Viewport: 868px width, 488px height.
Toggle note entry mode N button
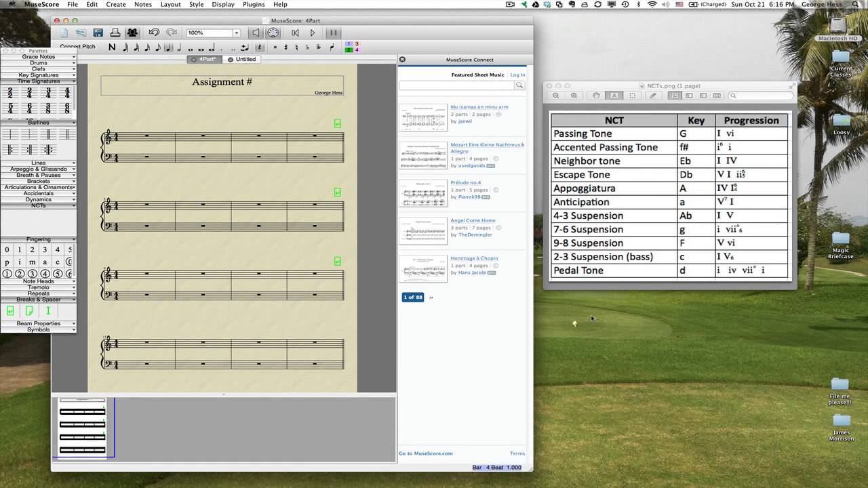tap(112, 47)
